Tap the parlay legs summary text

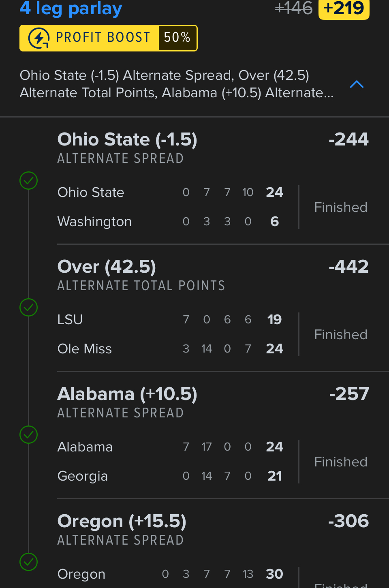[x=177, y=84]
